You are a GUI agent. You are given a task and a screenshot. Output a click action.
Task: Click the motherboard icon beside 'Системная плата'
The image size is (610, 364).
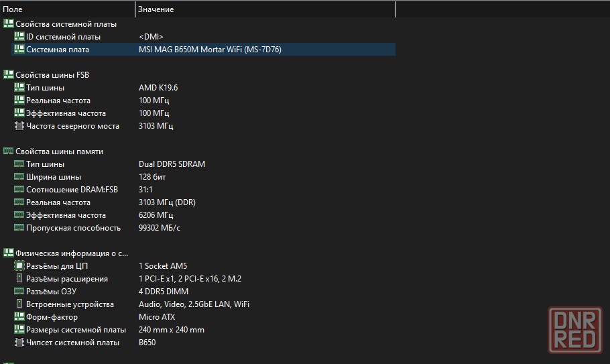pyautogui.click(x=19, y=49)
